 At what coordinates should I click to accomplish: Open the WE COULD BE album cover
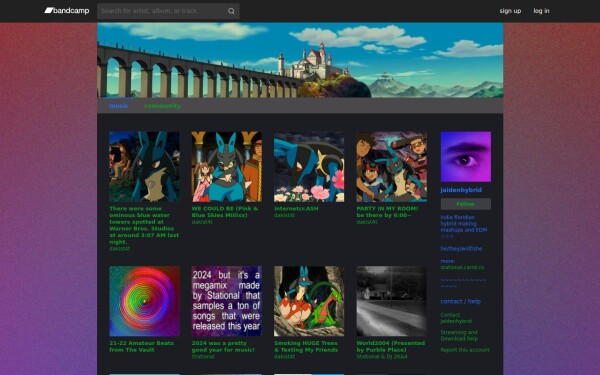click(227, 167)
